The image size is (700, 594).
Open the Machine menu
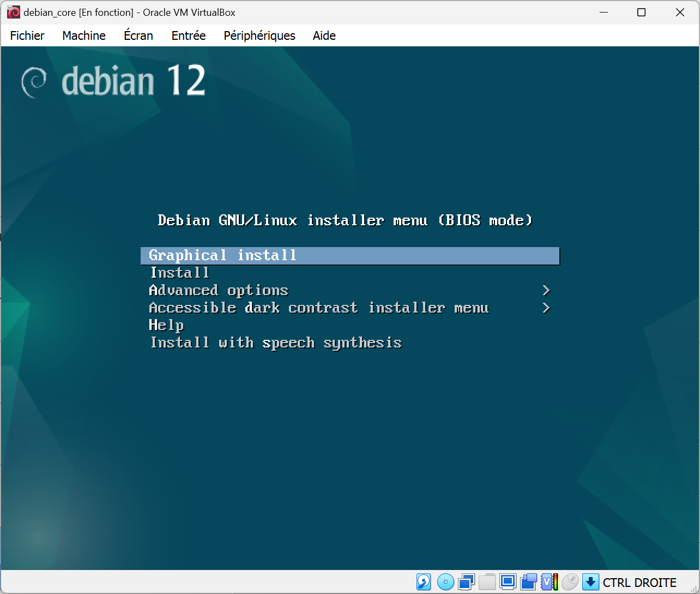click(x=84, y=35)
